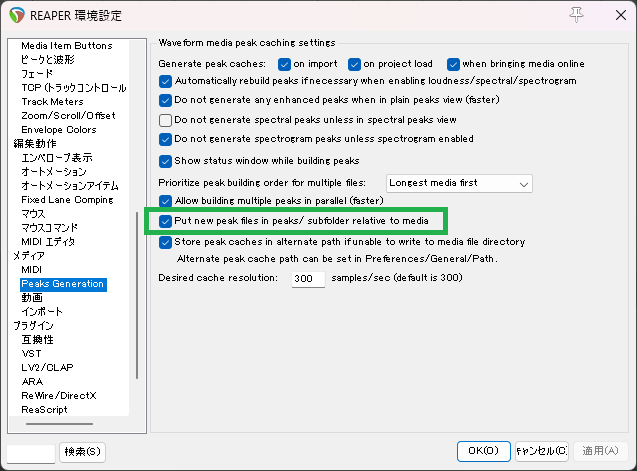This screenshot has width=637, height=471.
Task: Click the 検索(S) search button
Action: (82, 452)
